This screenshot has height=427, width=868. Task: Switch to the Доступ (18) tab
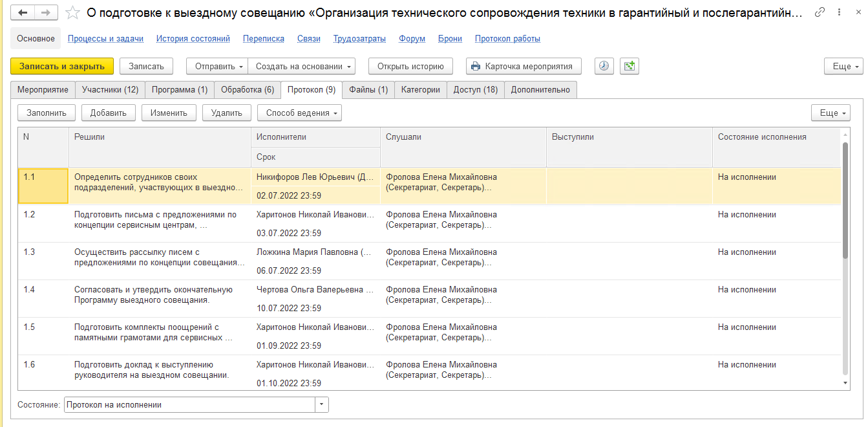[475, 90]
